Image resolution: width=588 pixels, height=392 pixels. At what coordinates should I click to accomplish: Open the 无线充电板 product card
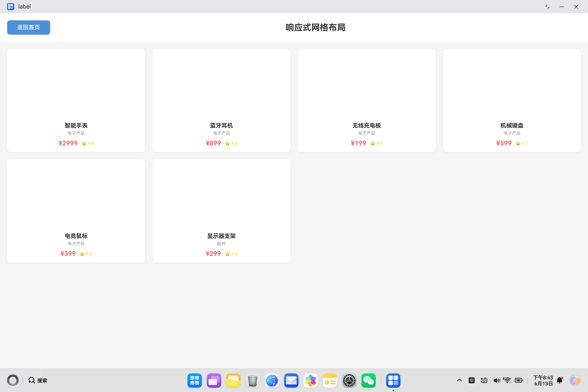[367, 100]
